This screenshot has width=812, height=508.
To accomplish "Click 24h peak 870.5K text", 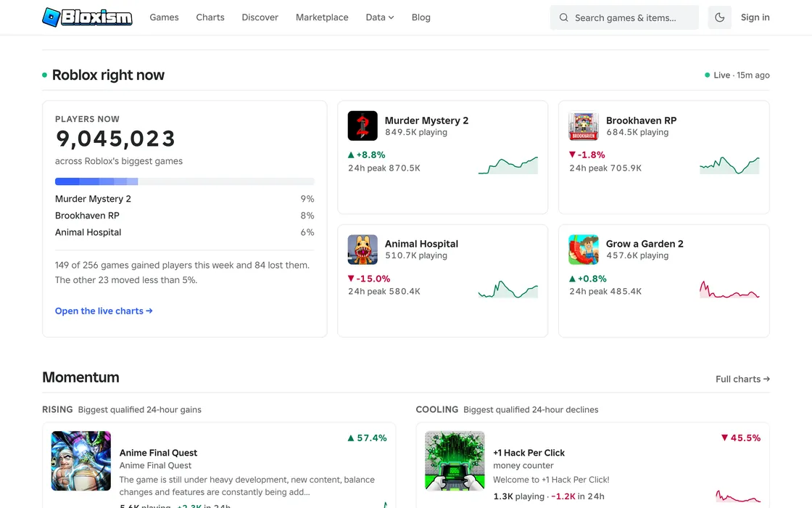I will [x=384, y=168].
